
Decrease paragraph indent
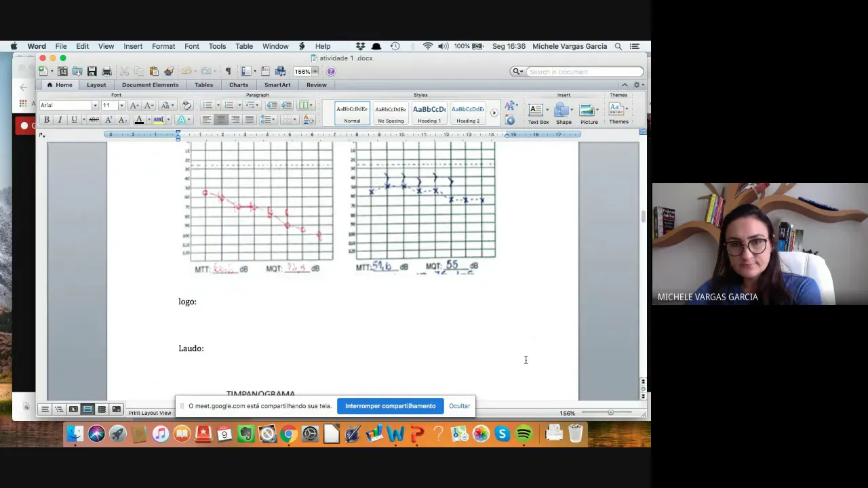pos(272,105)
